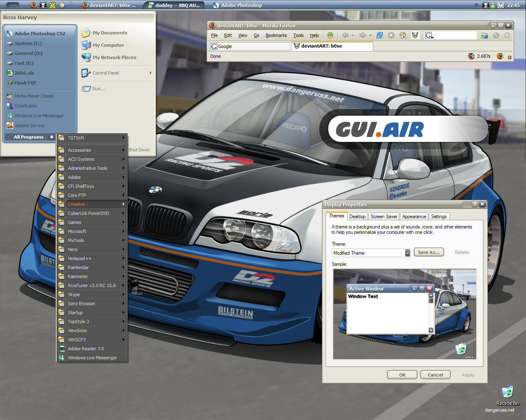
Task: Click the Stop icon in Firefox
Action: coord(391,35)
